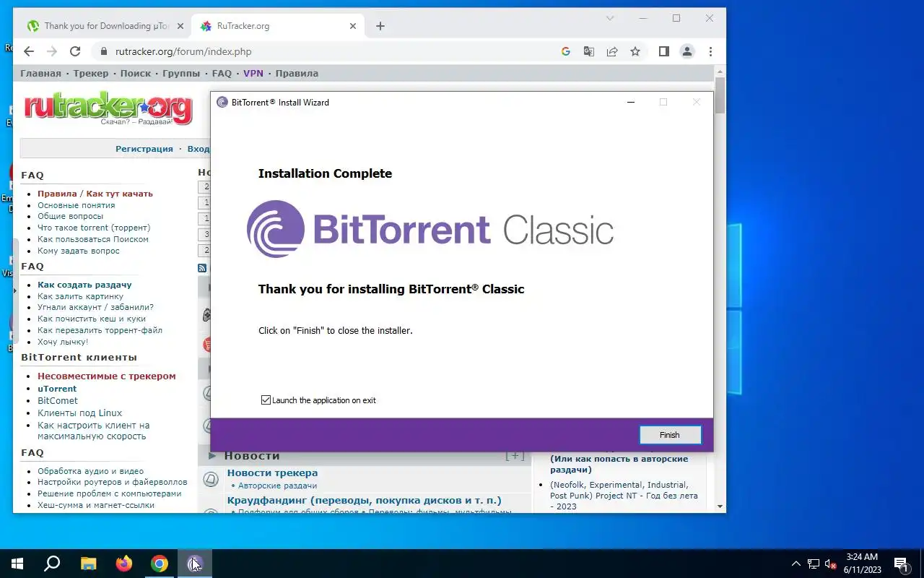Click the muted volume tray icon
This screenshot has height=578, width=924.
pyautogui.click(x=831, y=564)
